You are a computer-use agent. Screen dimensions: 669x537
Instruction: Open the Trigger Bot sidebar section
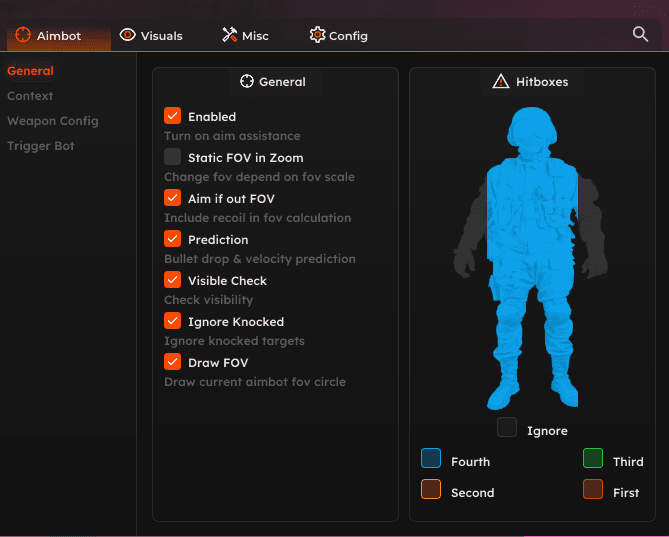click(x=41, y=146)
